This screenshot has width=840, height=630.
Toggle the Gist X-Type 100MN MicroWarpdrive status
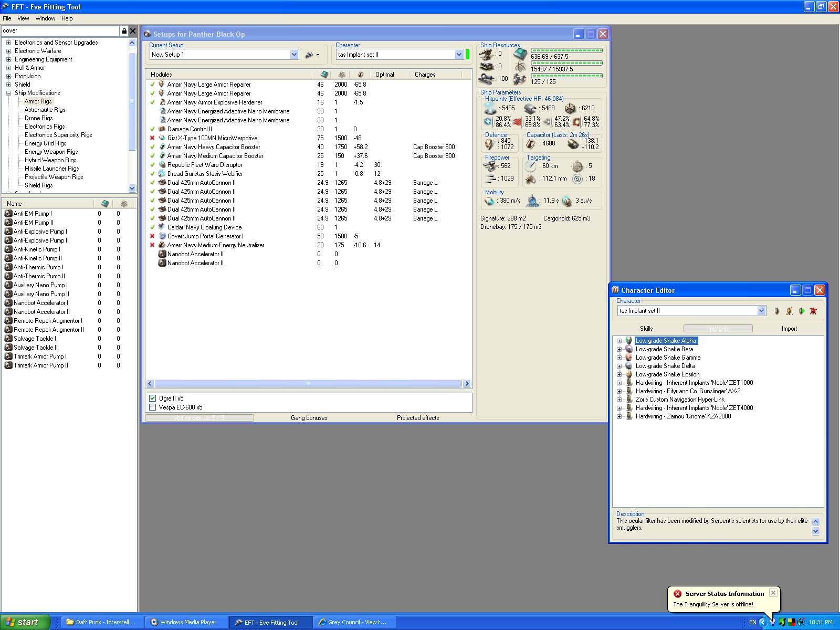click(x=152, y=138)
